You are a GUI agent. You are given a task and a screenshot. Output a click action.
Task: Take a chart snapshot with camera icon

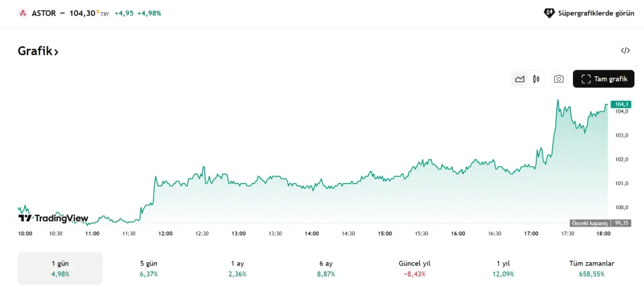(559, 79)
